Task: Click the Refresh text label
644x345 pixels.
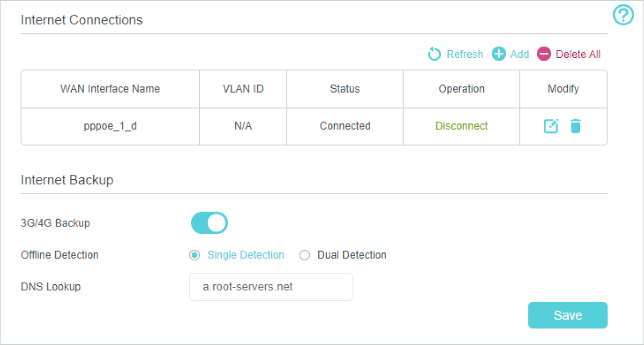Action: 465,55
